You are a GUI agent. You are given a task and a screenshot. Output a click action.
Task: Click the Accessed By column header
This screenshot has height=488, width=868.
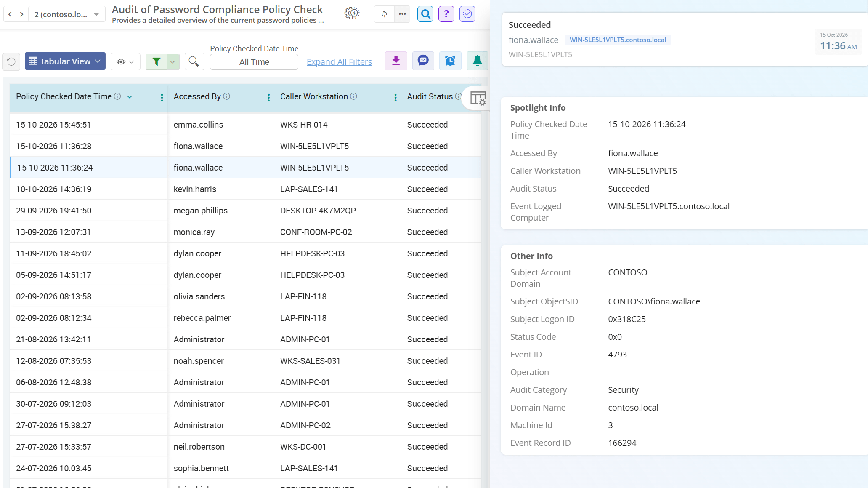coord(197,96)
